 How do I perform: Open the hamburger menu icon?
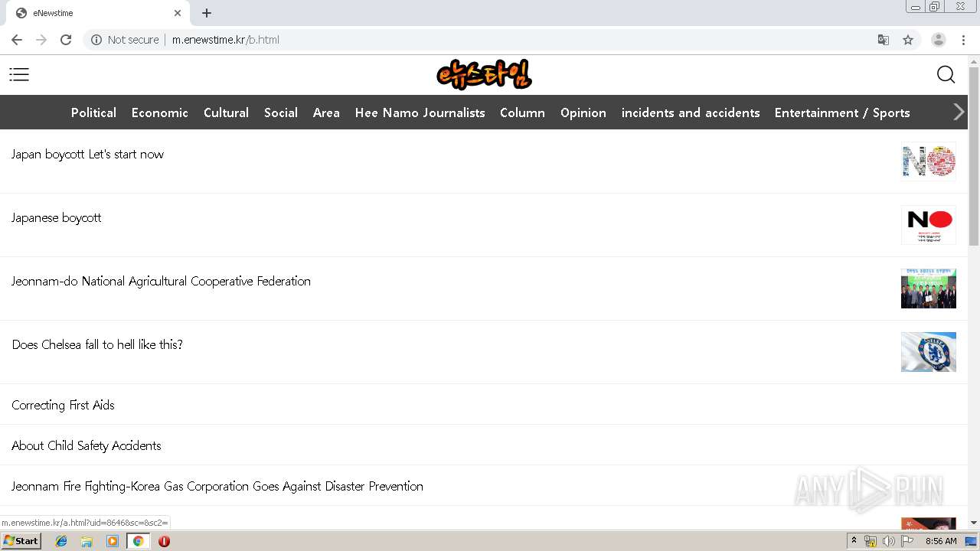point(19,74)
